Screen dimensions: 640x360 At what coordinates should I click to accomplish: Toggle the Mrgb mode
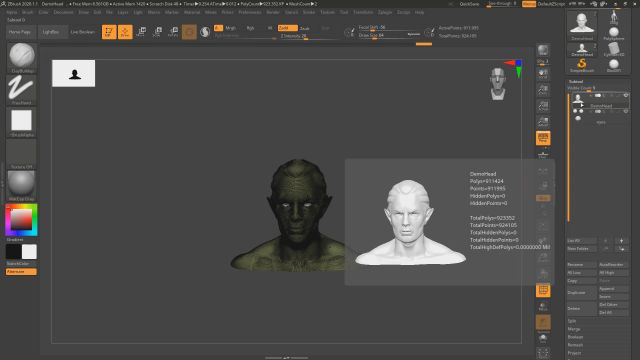(231, 28)
